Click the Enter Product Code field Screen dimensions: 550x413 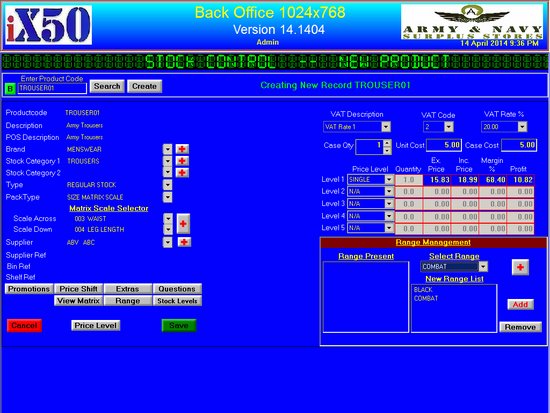point(52,88)
